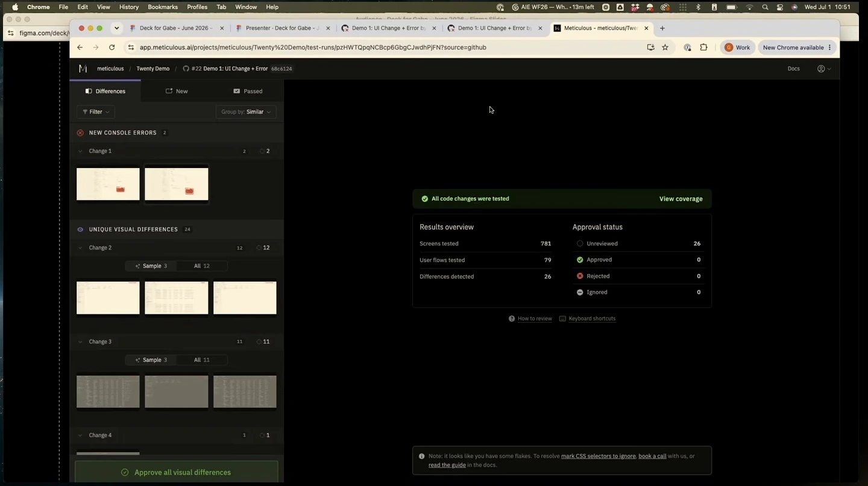
Task: Open the View coverage link
Action: [681, 199]
